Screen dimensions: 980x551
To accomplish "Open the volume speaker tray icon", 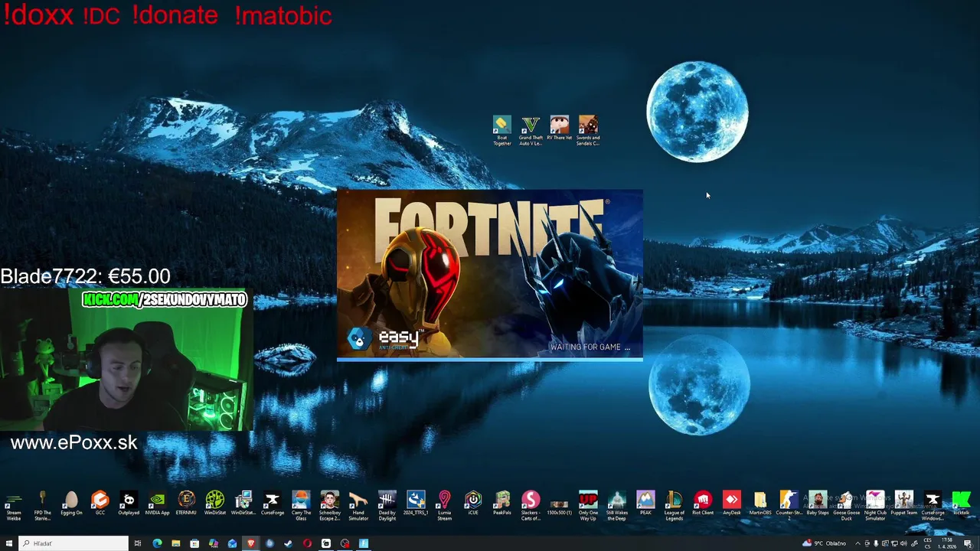I will pyautogui.click(x=903, y=543).
